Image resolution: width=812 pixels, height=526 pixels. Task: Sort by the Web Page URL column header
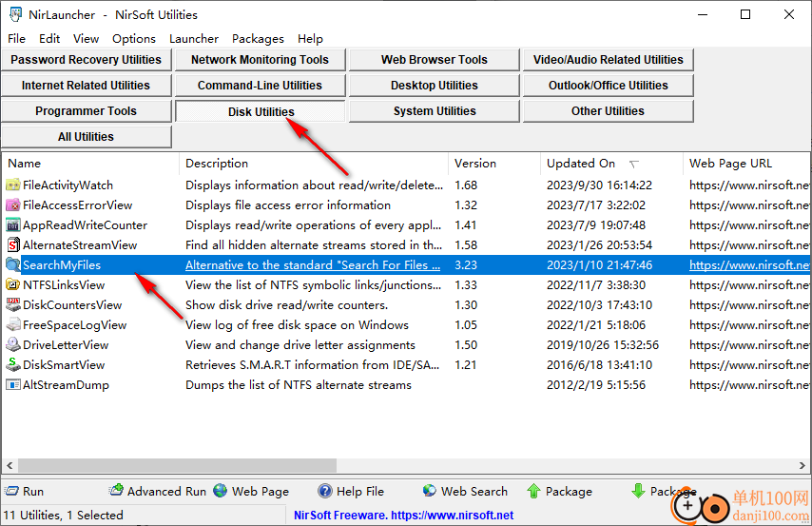pos(746,164)
